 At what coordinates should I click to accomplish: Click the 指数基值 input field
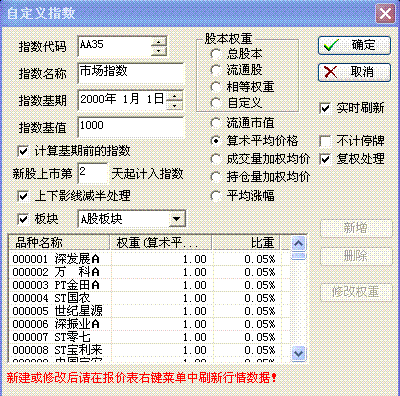[x=131, y=127]
